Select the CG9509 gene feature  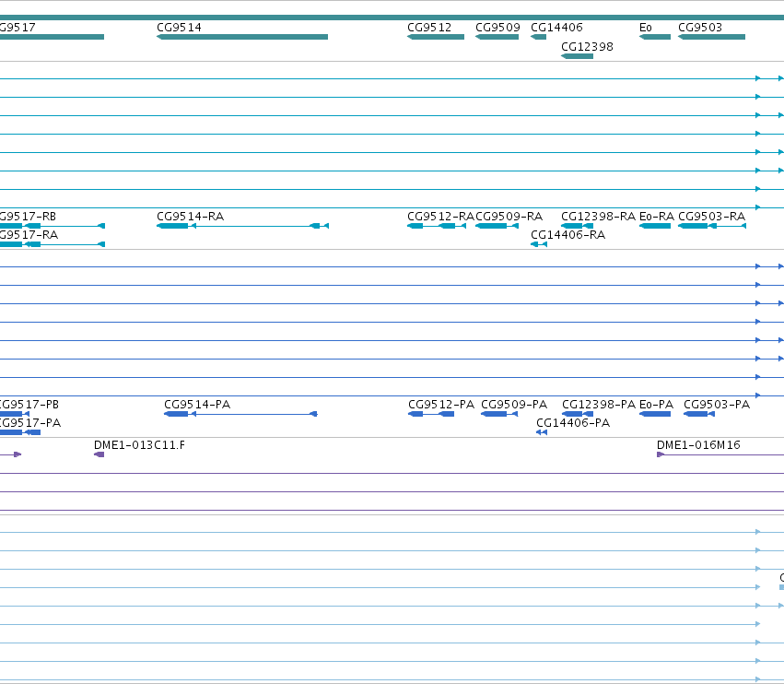[497, 37]
